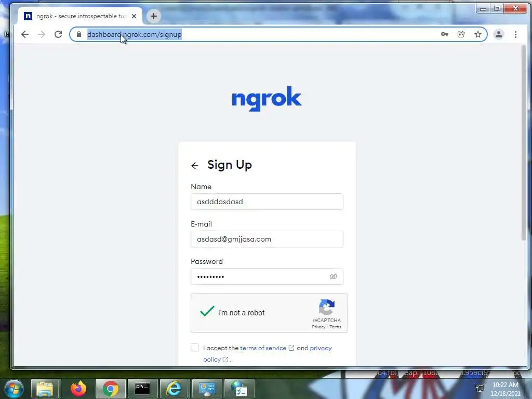Click the ngrok logo
The image size is (532, 399).
point(267,98)
